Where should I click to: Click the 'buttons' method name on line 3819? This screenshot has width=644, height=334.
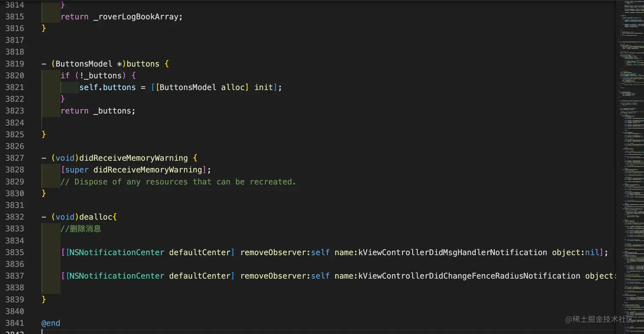pos(143,64)
